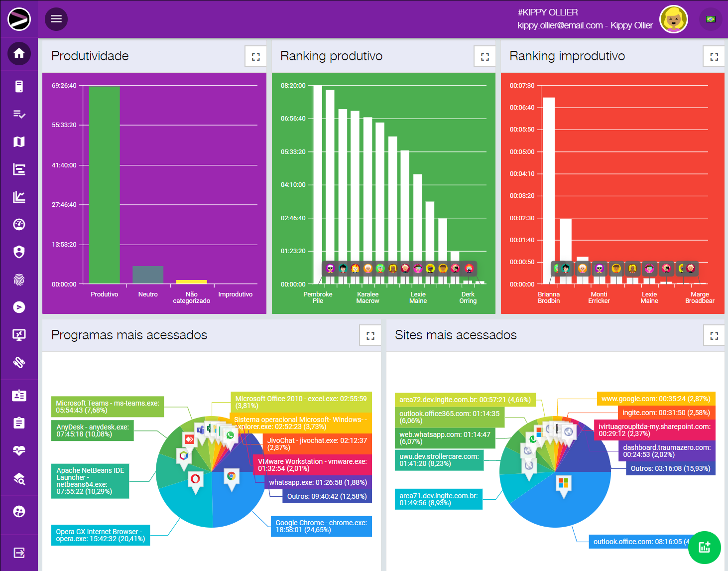The height and width of the screenshot is (571, 728).
Task: Click the clipboard icon in the sidebar
Action: tap(19, 423)
